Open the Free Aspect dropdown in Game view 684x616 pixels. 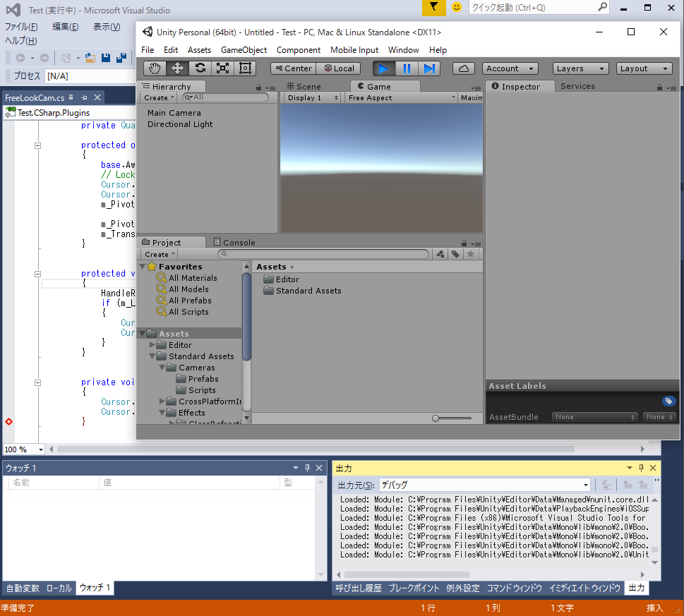pos(400,97)
